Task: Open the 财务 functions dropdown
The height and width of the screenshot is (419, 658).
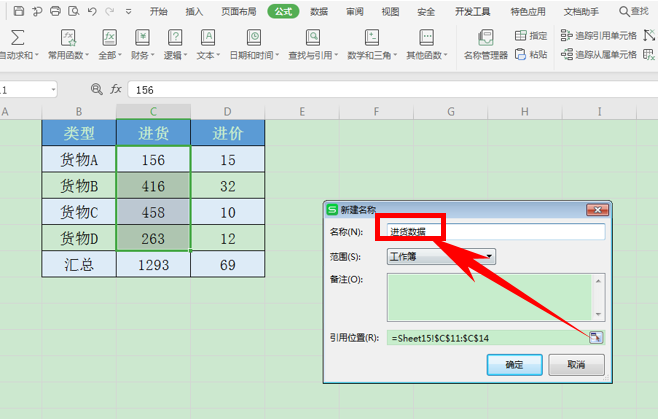Action: point(143,55)
